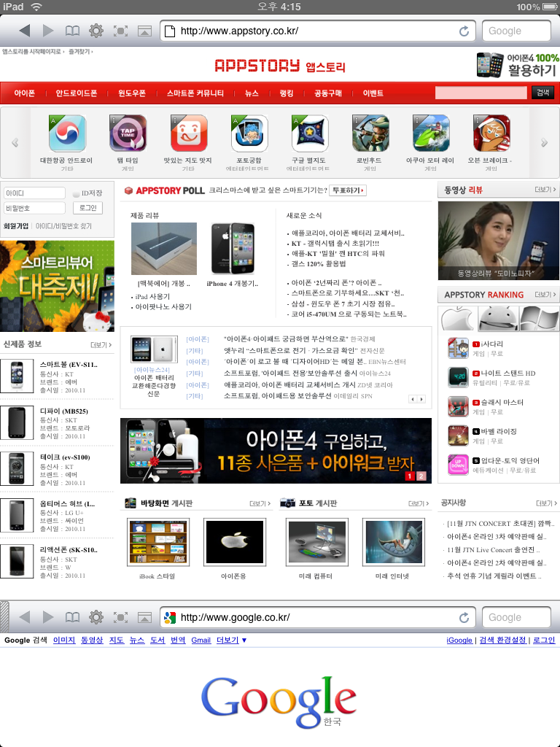Open bookmarks icon in top browser toolbar
The image size is (560, 747).
pyautogui.click(x=72, y=31)
